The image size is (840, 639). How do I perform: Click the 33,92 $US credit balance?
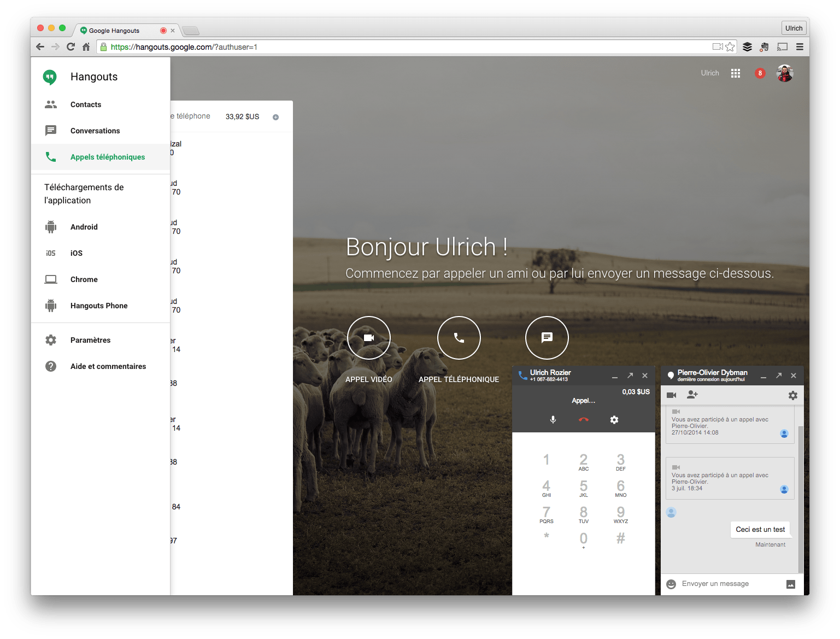[x=242, y=116]
